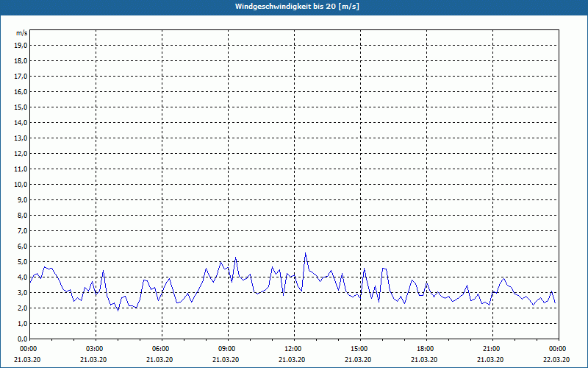Screen dimensions: 588x368
Task: Click the wind speed peak just after 09:00
Action: (236, 257)
